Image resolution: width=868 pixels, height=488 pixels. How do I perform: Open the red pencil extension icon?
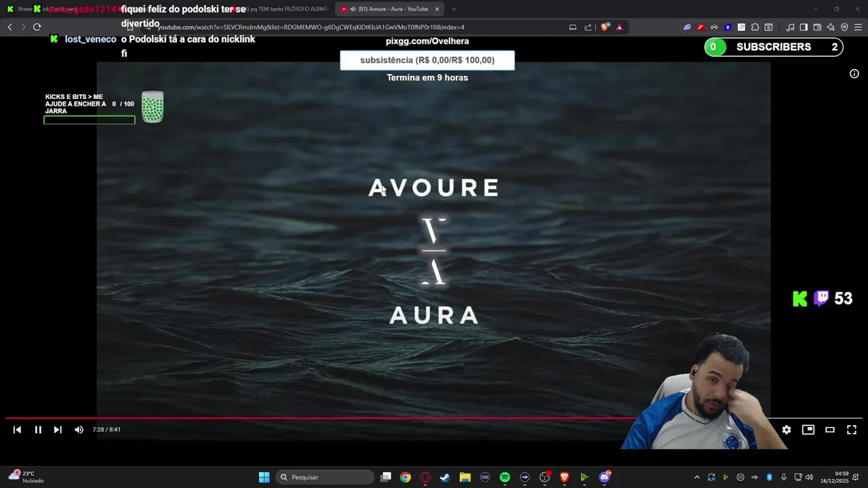pyautogui.click(x=701, y=27)
